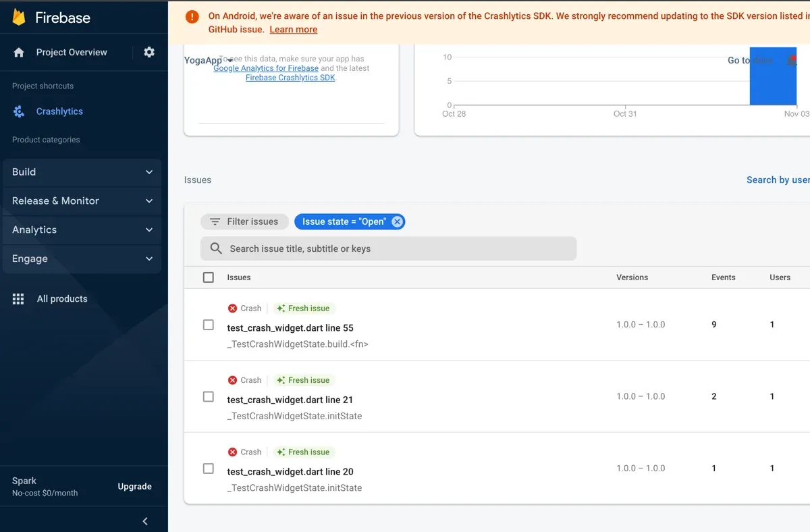This screenshot has width=810, height=532.
Task: Click the Crash icon on line 20 issue
Action: 232,452
